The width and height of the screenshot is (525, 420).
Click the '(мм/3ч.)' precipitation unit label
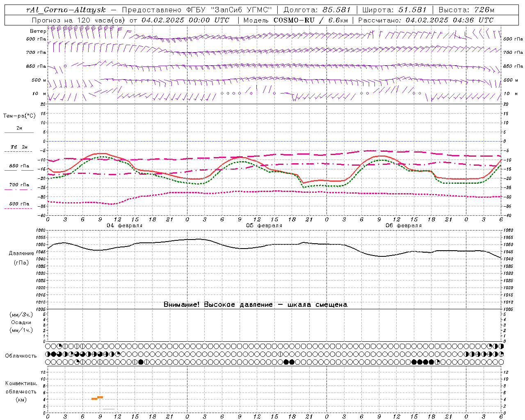21,315
